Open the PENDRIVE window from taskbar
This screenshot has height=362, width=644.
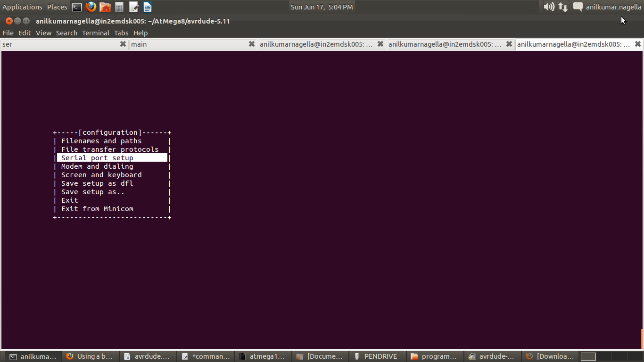point(377,356)
